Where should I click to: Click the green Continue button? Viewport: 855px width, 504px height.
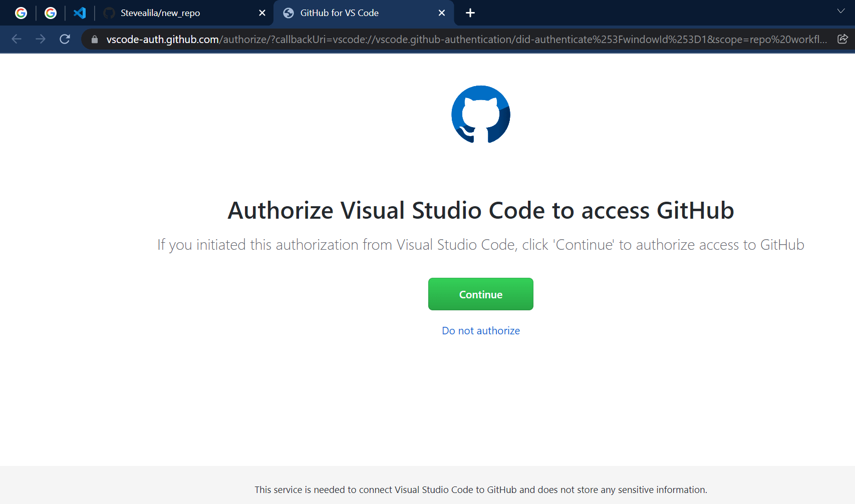(x=481, y=294)
